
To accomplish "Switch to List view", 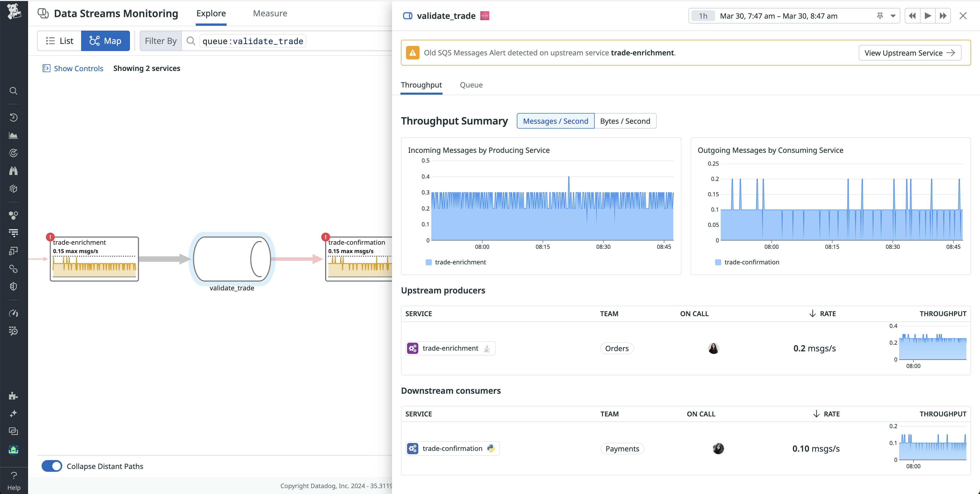I will click(x=59, y=41).
